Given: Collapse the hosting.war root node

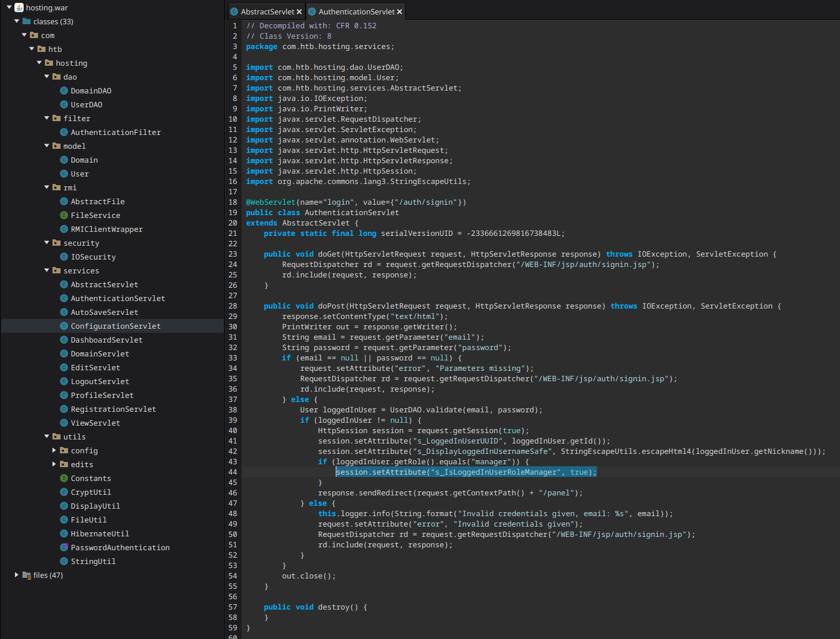Looking at the screenshot, I should [x=9, y=7].
